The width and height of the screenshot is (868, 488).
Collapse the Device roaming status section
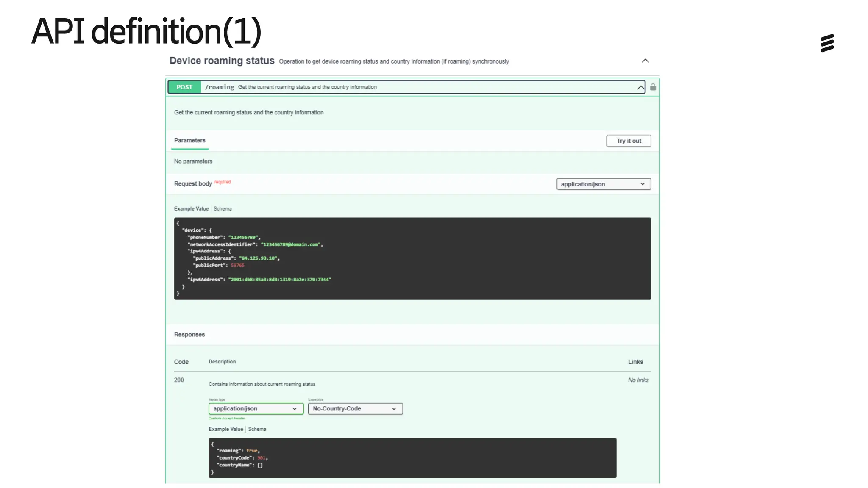pos(645,61)
